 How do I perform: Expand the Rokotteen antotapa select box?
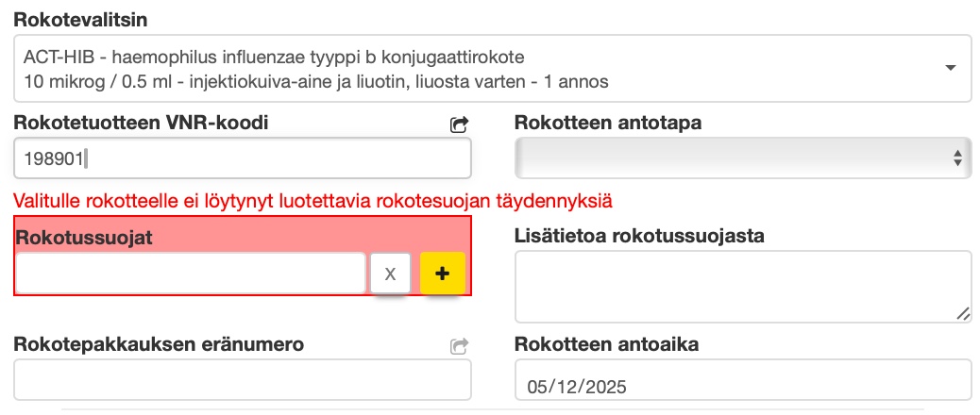point(742,158)
